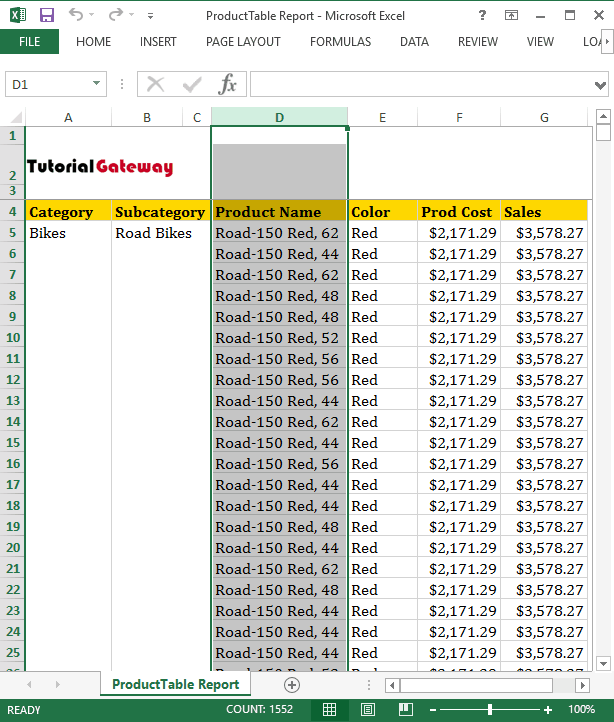The height and width of the screenshot is (722, 614).
Task: Open the Name Box dropdown arrow
Action: tap(96, 84)
